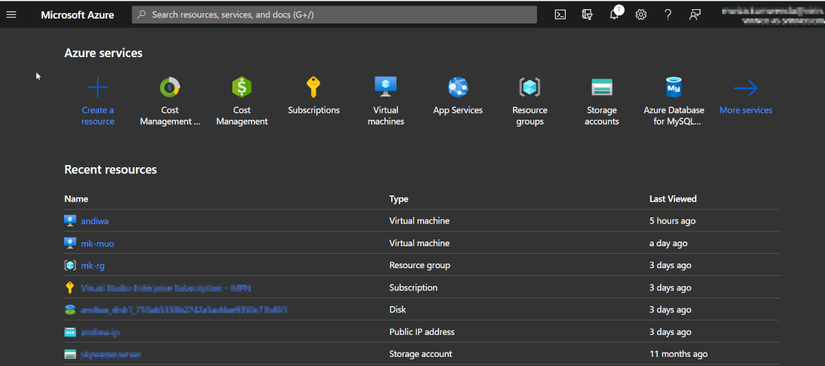Click the More services link text

pyautogui.click(x=746, y=110)
